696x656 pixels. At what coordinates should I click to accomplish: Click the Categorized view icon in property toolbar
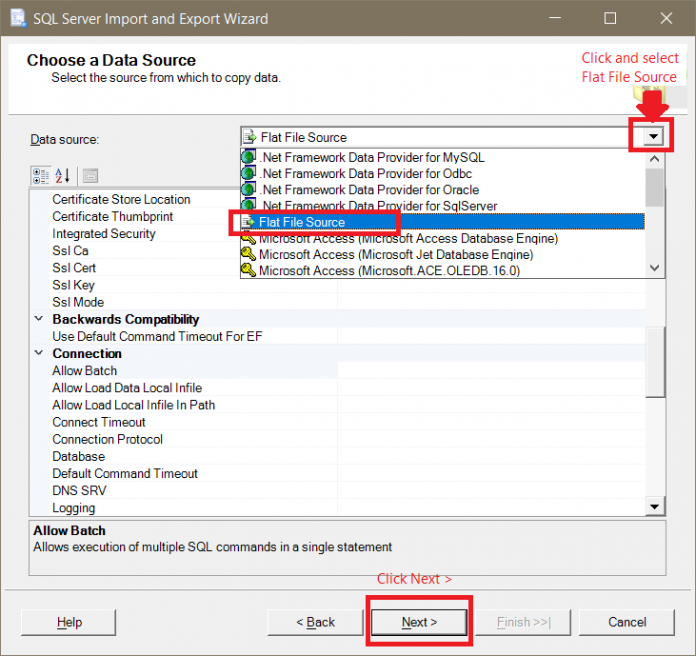coord(41,176)
